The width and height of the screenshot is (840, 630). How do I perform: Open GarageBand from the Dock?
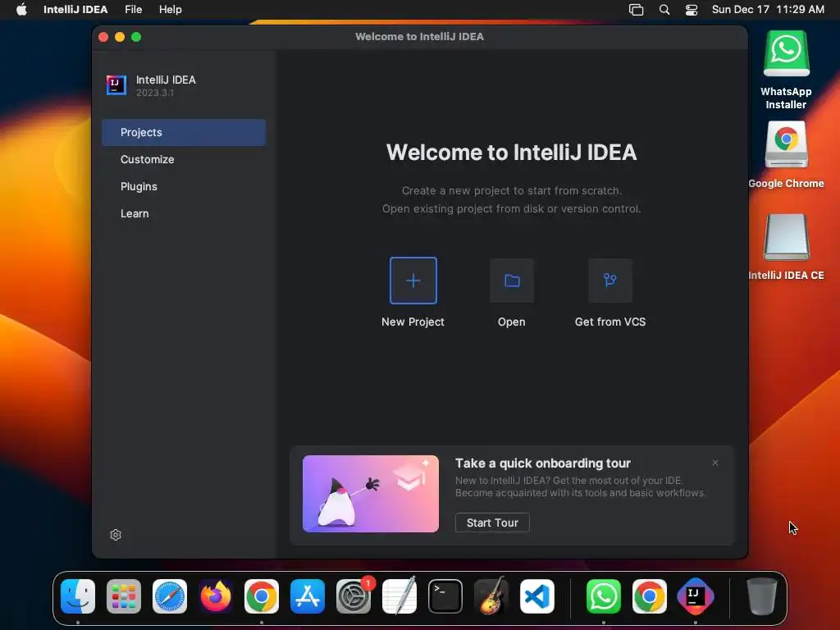click(x=491, y=596)
